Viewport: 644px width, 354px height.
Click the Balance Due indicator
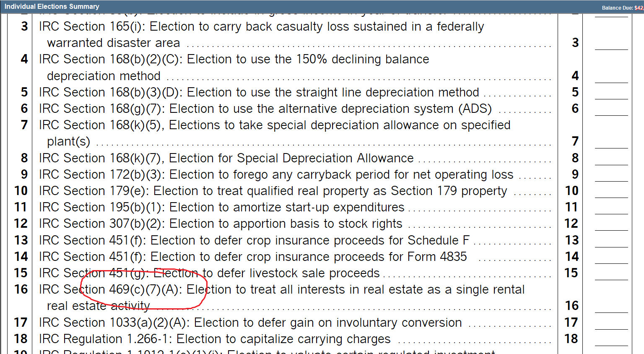622,8
